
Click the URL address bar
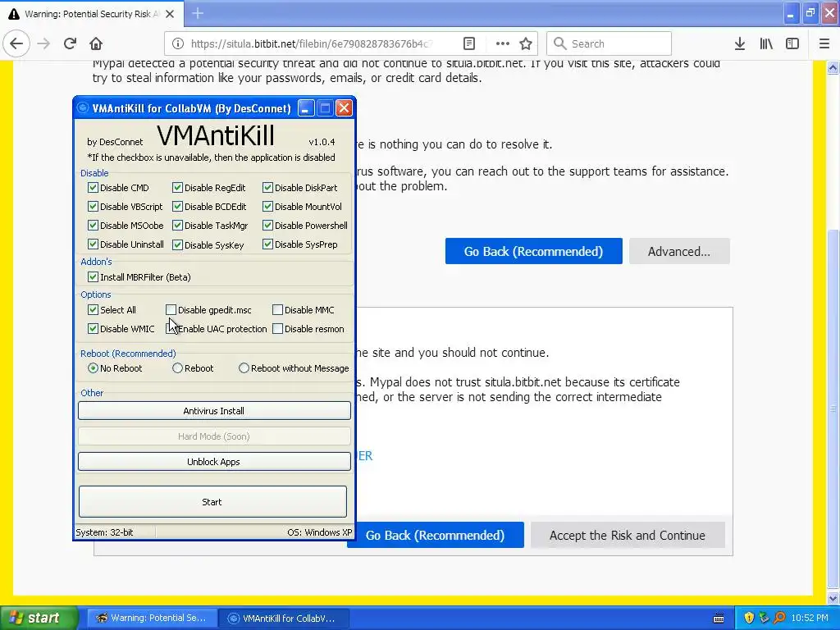pos(311,44)
